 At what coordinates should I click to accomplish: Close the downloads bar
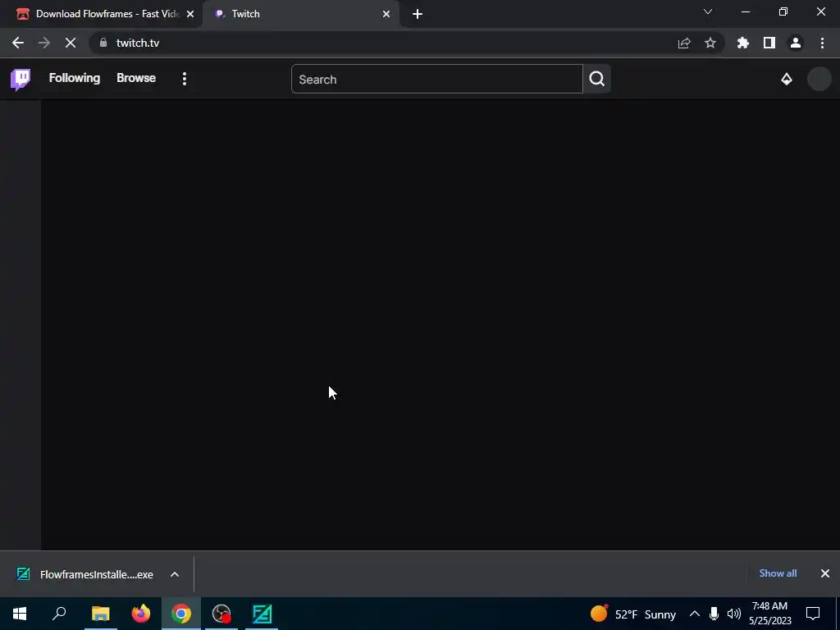[825, 573]
